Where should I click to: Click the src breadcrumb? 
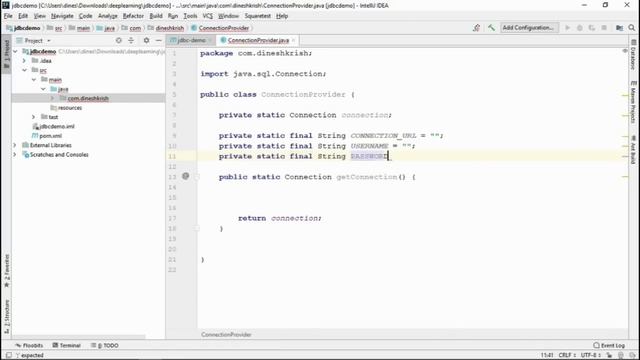[x=55, y=28]
